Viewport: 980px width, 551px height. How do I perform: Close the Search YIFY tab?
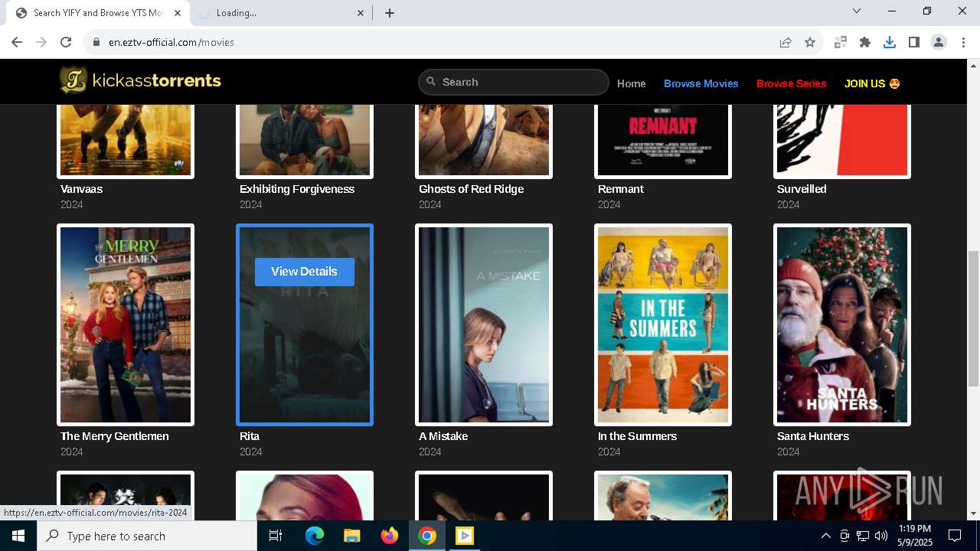coord(178,13)
